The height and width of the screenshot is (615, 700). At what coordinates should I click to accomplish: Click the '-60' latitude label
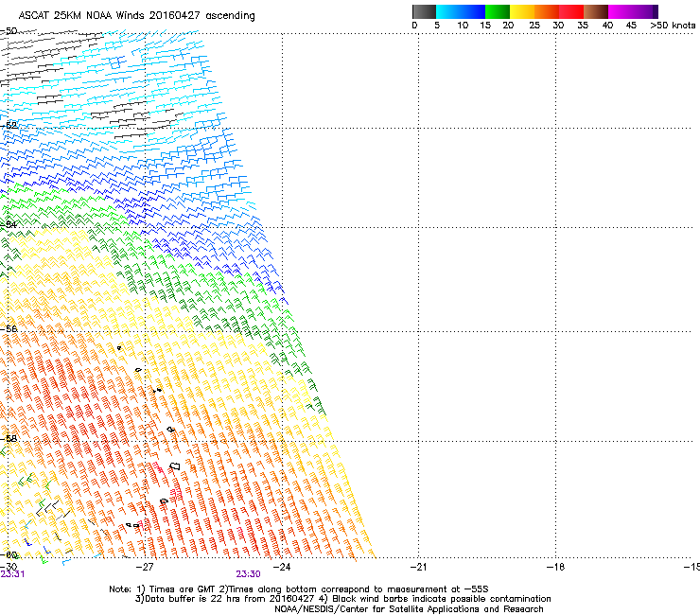click(9, 554)
